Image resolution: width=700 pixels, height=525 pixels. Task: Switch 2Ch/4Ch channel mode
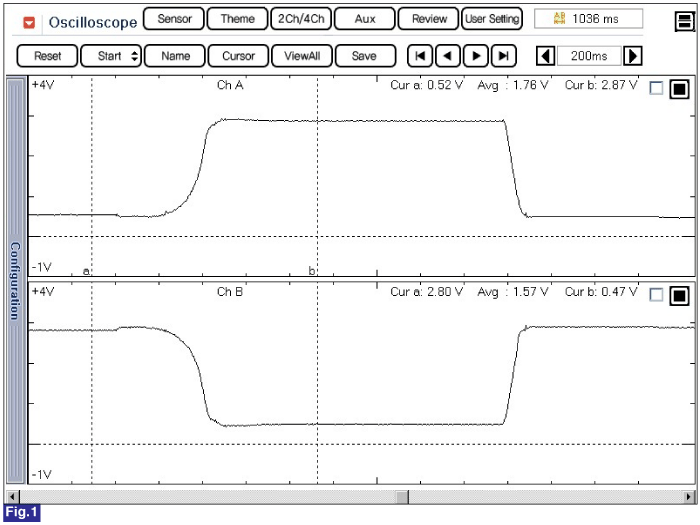(301, 19)
